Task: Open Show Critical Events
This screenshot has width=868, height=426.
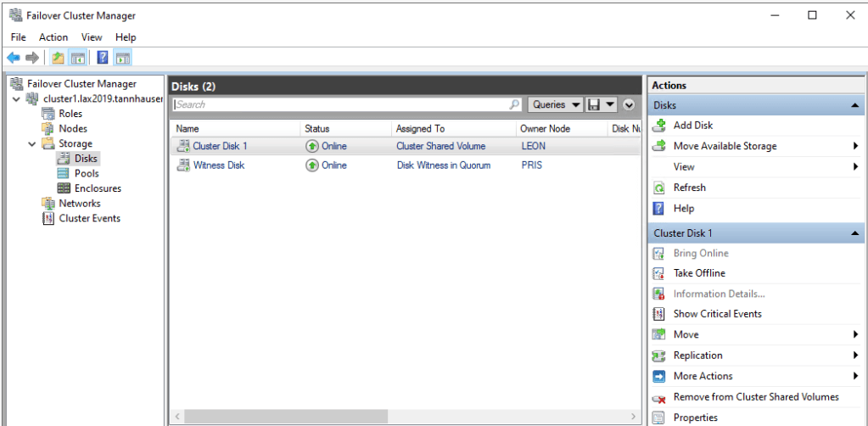Action: pos(717,314)
